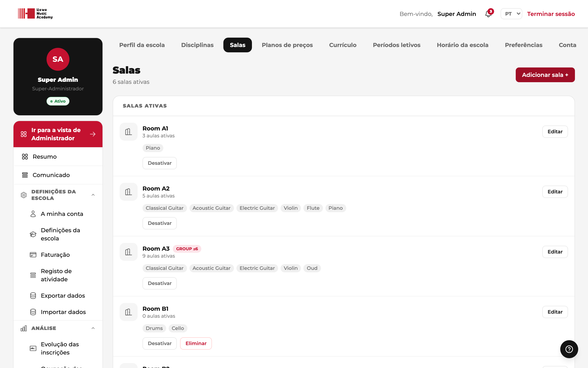Click the Evolução das inscrições chart icon
The height and width of the screenshot is (368, 588).
[33, 348]
